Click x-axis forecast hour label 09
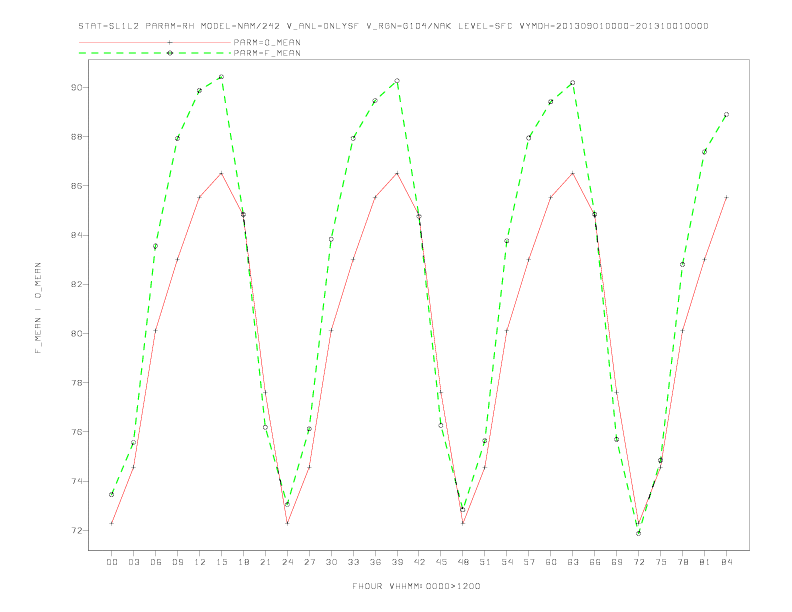792x612 pixels. pos(177,562)
